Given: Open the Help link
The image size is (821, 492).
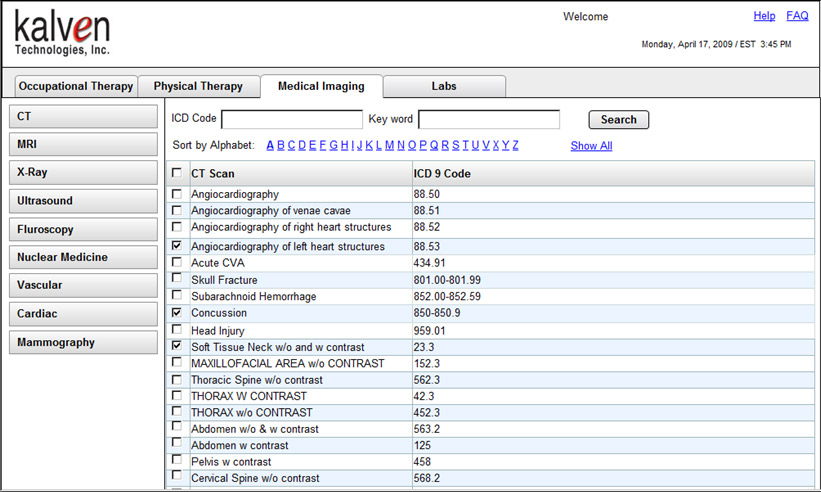Looking at the screenshot, I should click(764, 16).
